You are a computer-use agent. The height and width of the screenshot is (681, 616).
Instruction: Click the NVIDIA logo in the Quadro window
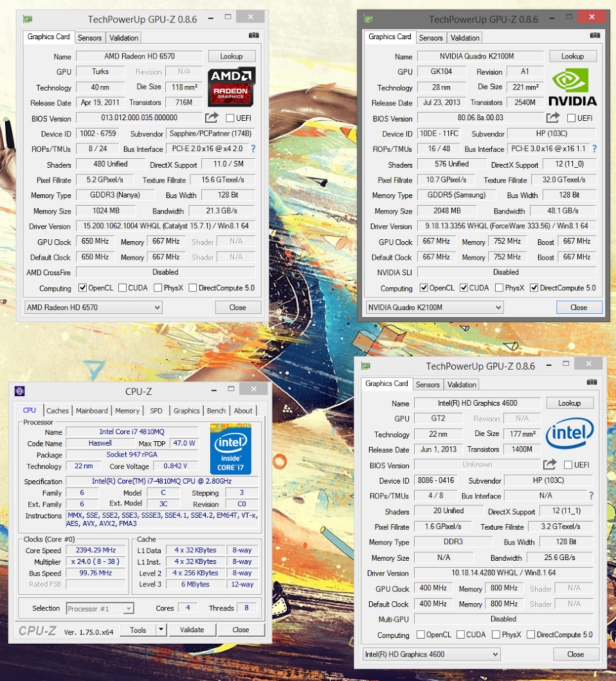572,87
